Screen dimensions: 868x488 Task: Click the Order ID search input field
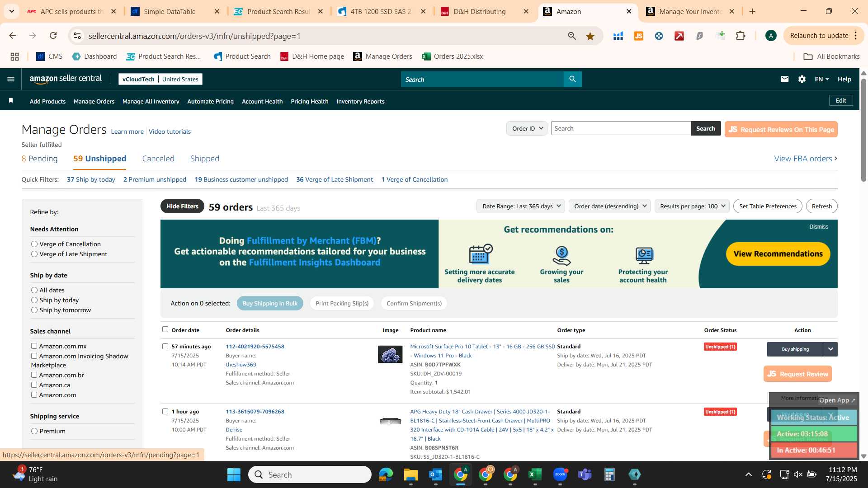coord(621,128)
